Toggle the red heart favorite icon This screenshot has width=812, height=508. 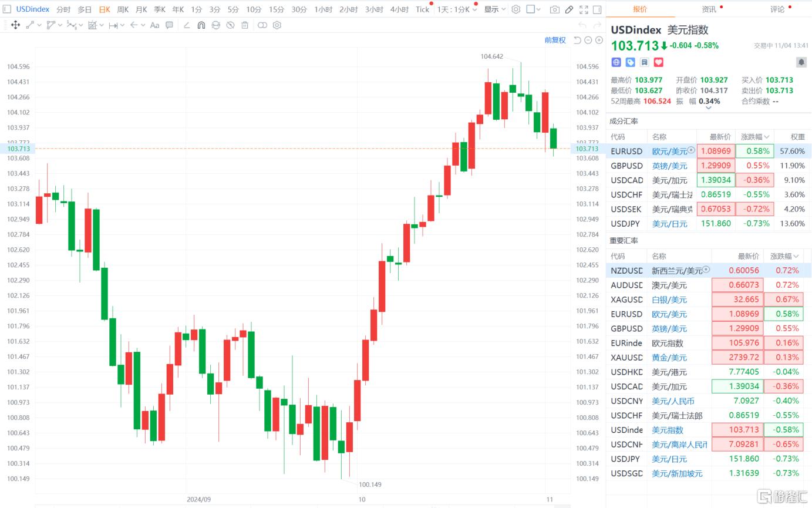coord(658,62)
